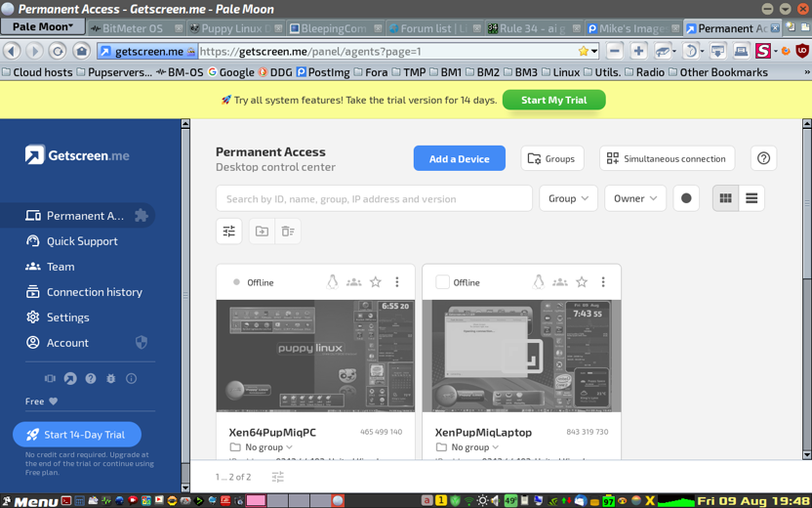Click the shared users icon on Xen64PupMiqPC card
Screen dimensions: 812x508
353,282
